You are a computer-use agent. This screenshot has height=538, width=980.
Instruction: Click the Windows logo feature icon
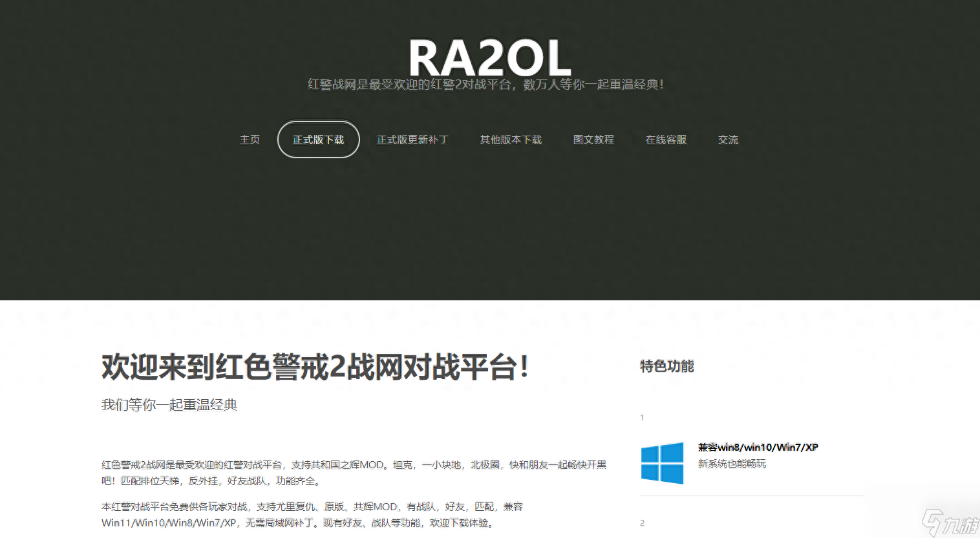662,463
